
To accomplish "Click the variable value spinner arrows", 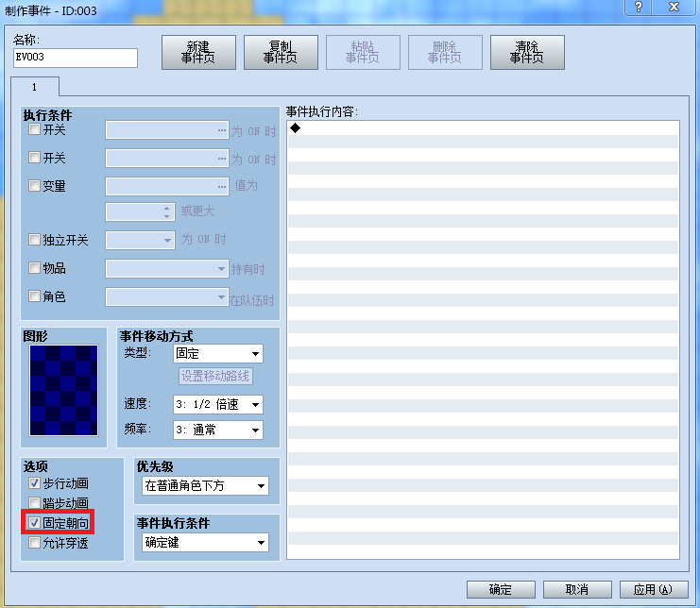I will (166, 211).
